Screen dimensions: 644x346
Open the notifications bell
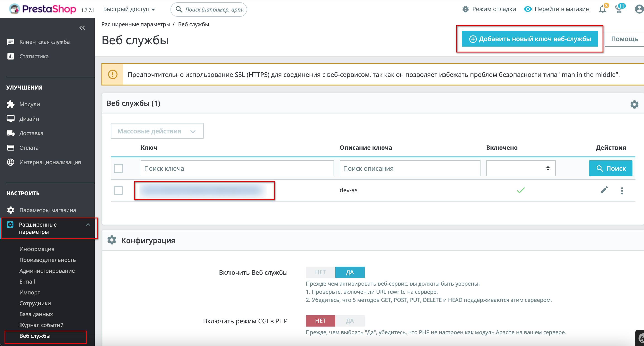click(x=602, y=9)
